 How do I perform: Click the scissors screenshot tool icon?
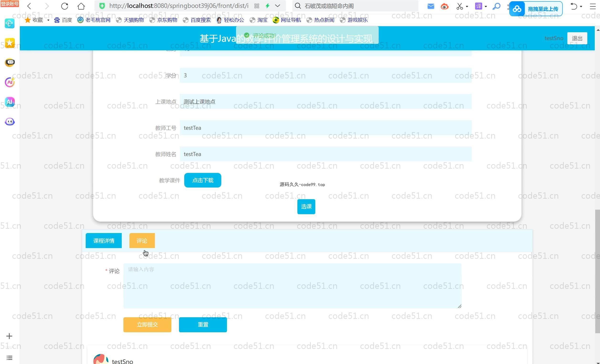[459, 6]
